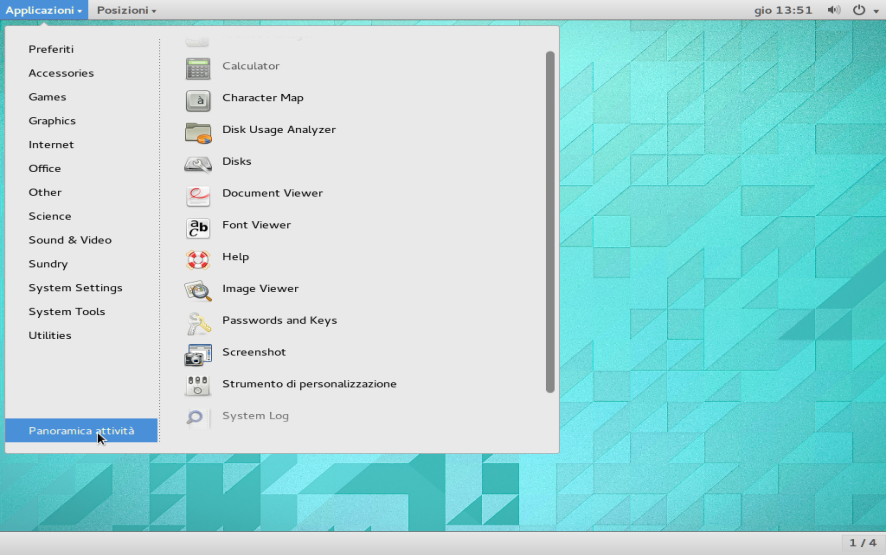Image resolution: width=886 pixels, height=555 pixels.
Task: Open the Disk Usage Analyzer icon
Action: [198, 131]
